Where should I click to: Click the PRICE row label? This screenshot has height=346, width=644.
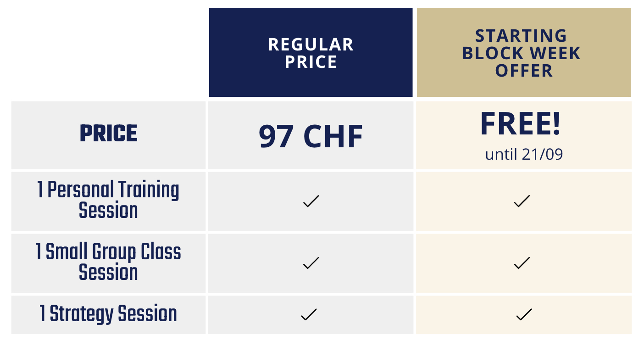pyautogui.click(x=109, y=134)
